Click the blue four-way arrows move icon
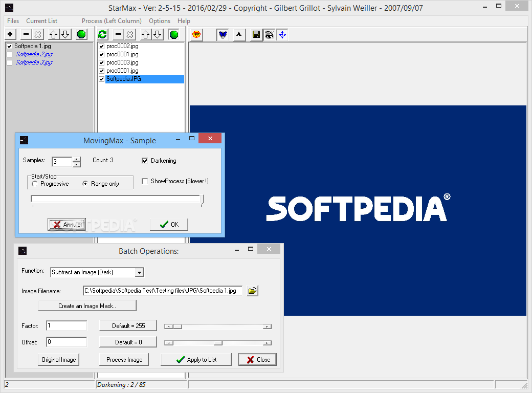The height and width of the screenshot is (393, 532). coord(282,35)
